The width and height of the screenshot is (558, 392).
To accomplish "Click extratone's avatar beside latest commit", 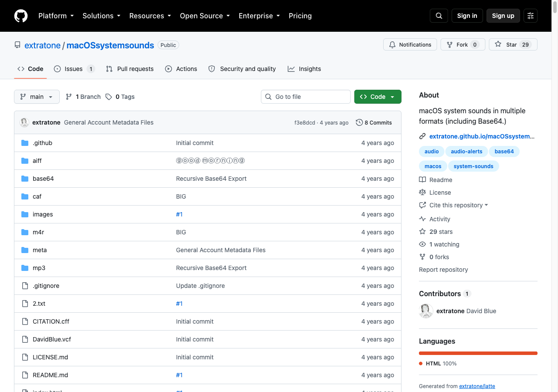I will pyautogui.click(x=24, y=122).
